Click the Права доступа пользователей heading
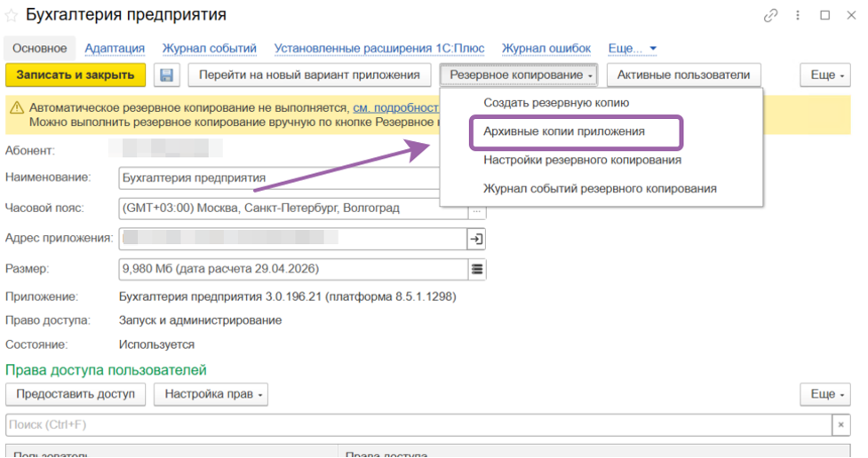 106,370
